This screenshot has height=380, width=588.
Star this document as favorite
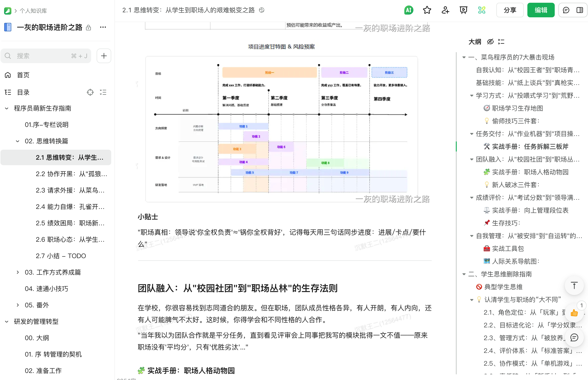(427, 10)
